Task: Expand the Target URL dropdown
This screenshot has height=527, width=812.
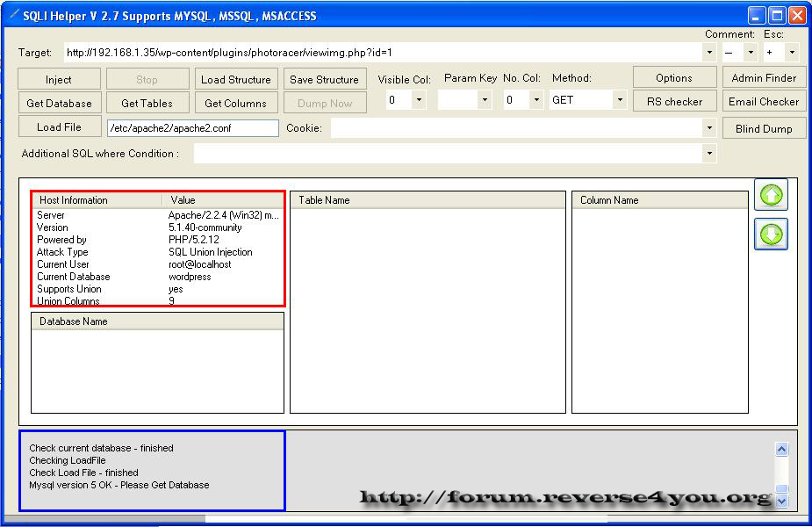Action: (x=709, y=53)
